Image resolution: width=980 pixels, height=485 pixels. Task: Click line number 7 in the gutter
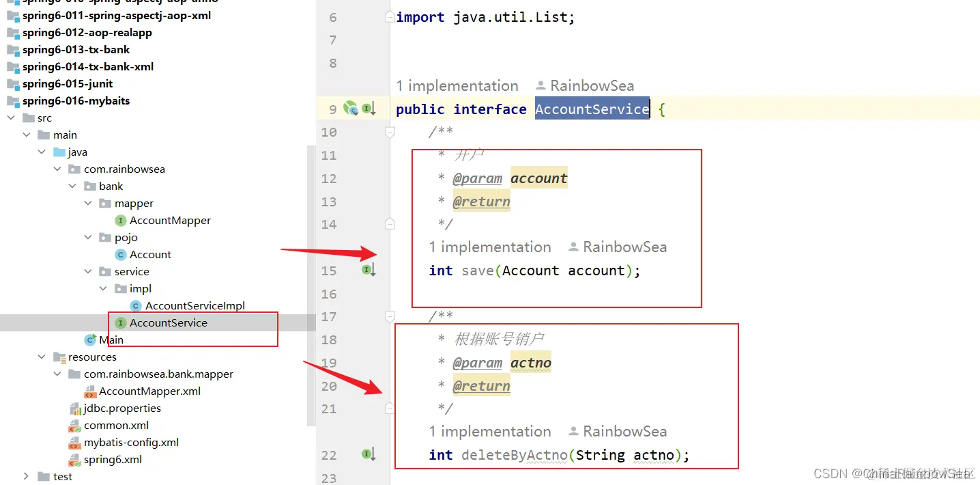tap(333, 40)
